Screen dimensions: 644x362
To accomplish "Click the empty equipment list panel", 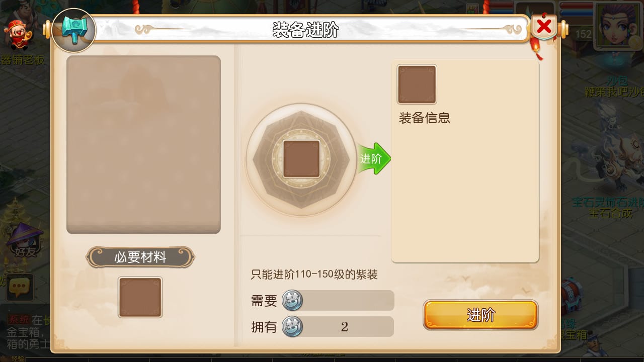I will pyautogui.click(x=143, y=145).
